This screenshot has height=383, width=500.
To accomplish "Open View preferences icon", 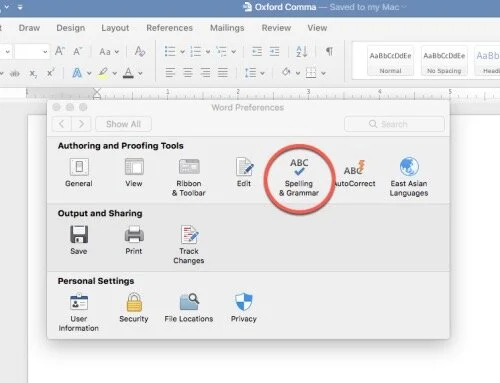I will (134, 173).
